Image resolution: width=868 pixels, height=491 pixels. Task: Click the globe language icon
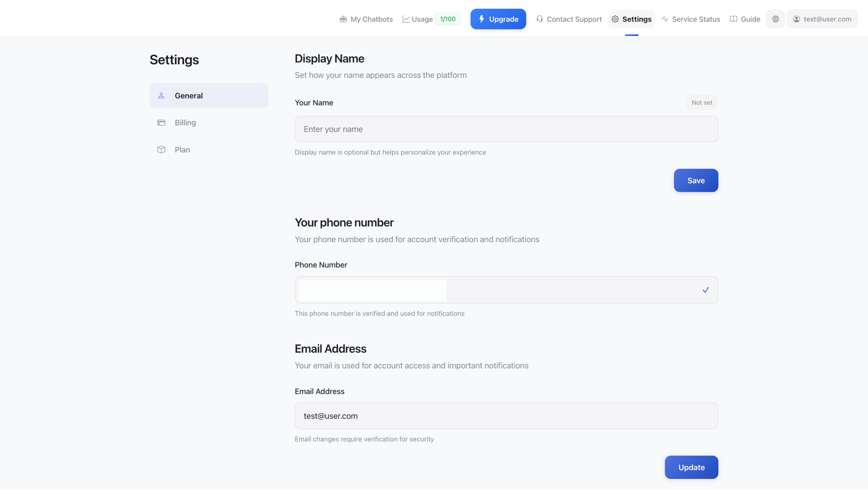[x=775, y=19]
